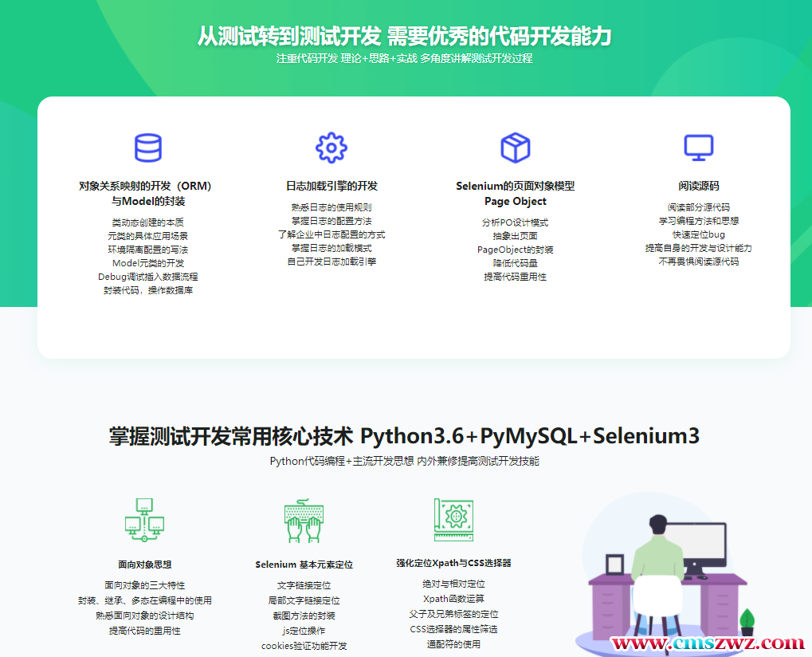Click the Selenium的页面对象模型 Page Object heading

coord(515,194)
